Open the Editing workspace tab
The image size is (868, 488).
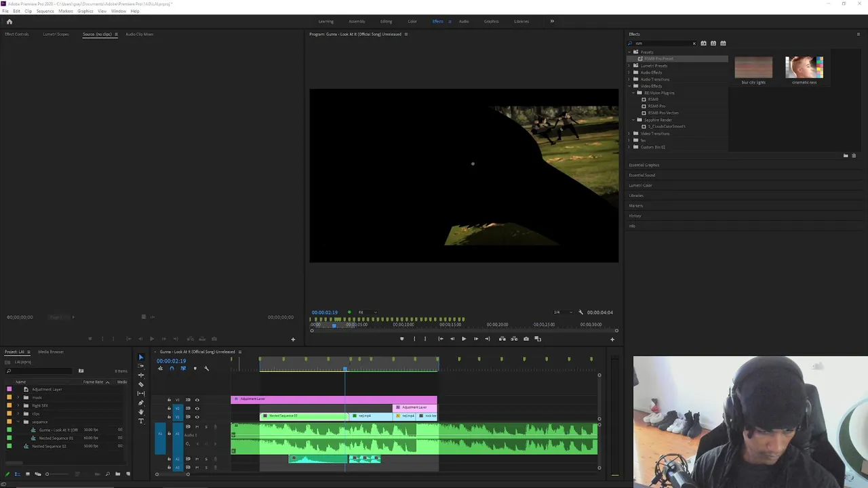point(386,22)
